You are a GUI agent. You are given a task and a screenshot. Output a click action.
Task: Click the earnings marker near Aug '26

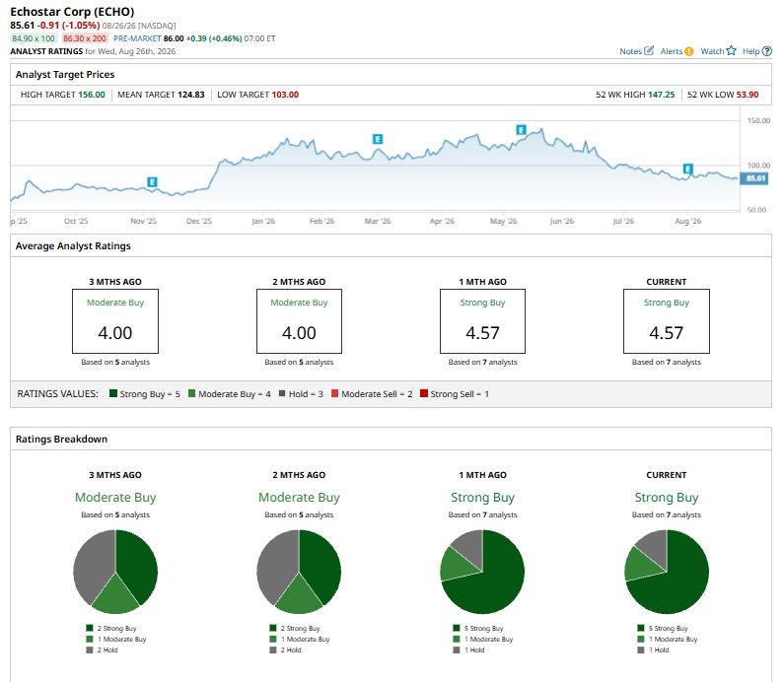pos(688,169)
